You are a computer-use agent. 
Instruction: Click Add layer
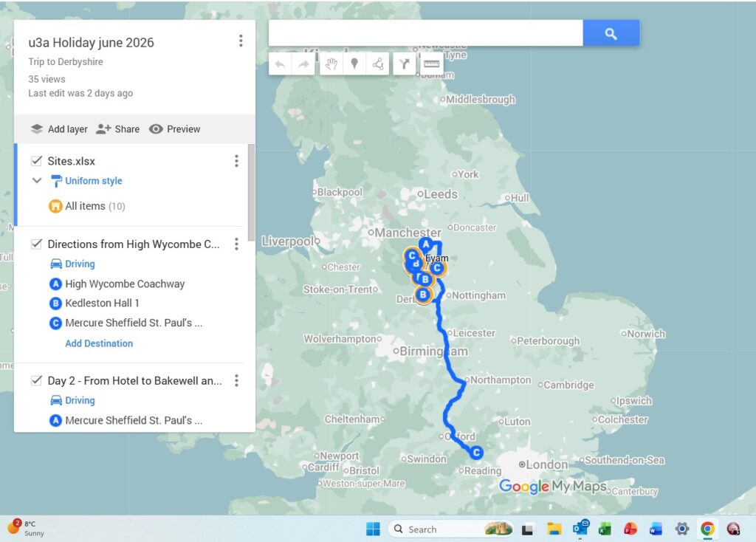point(59,128)
